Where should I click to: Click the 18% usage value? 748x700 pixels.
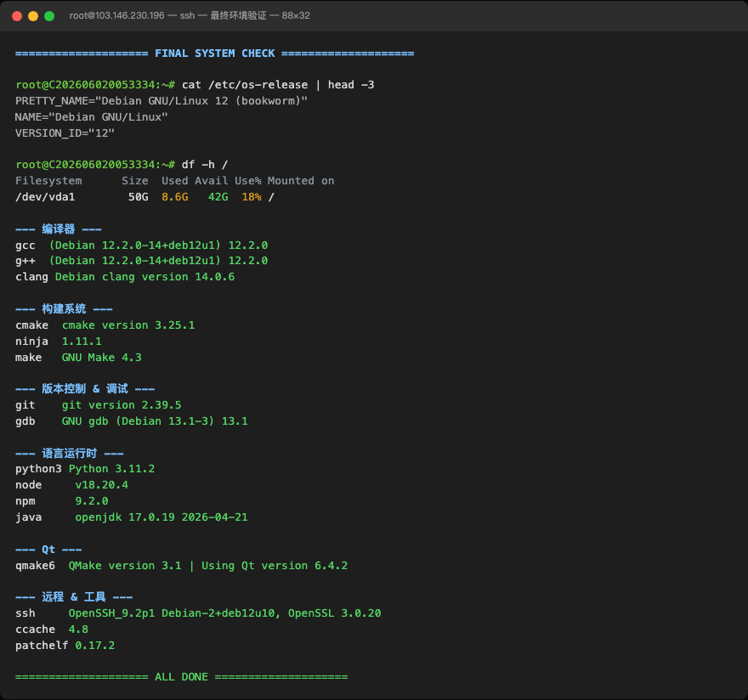[252, 197]
